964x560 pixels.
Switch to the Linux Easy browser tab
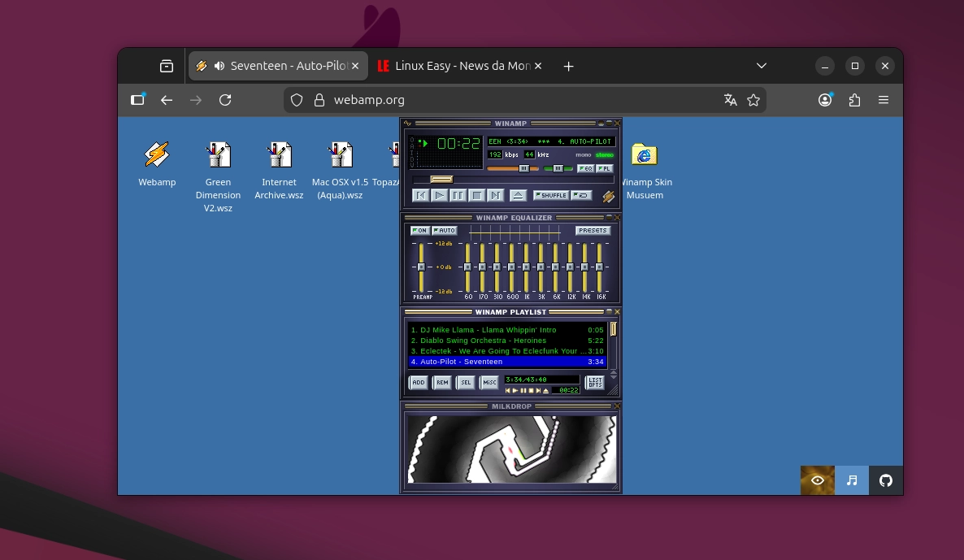click(x=458, y=66)
